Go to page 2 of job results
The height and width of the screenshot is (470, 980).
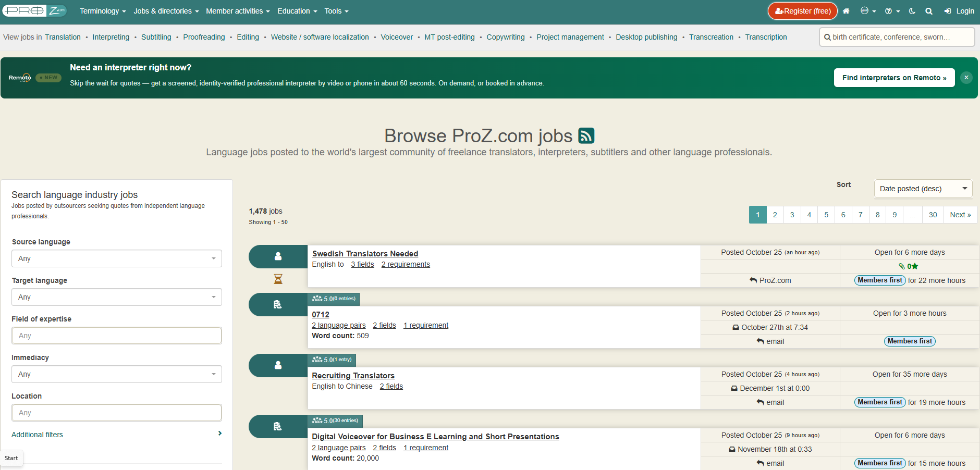coord(775,215)
